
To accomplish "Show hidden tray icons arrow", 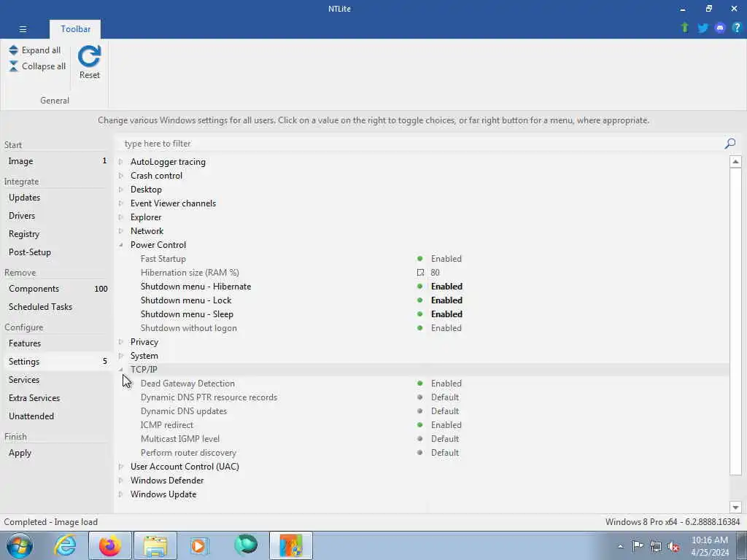I will 620,546.
